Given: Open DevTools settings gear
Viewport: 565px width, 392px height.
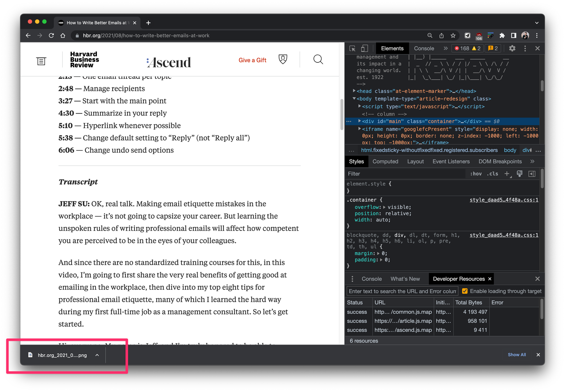Looking at the screenshot, I should click(x=512, y=49).
